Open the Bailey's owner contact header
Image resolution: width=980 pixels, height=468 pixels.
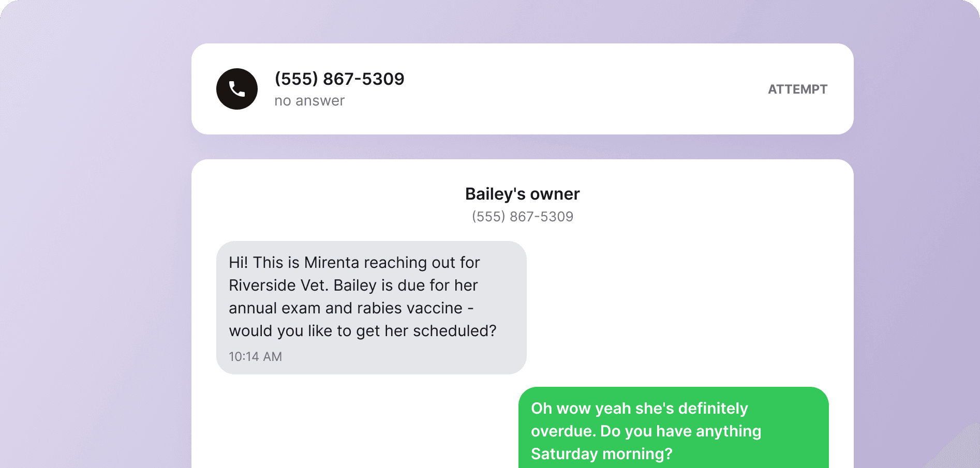523,194
